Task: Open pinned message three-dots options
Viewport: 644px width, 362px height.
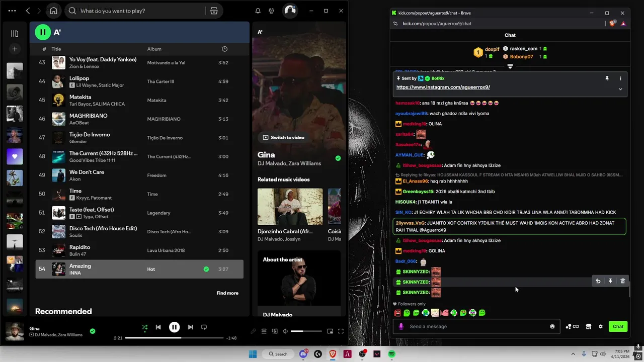Action: pyautogui.click(x=620, y=78)
